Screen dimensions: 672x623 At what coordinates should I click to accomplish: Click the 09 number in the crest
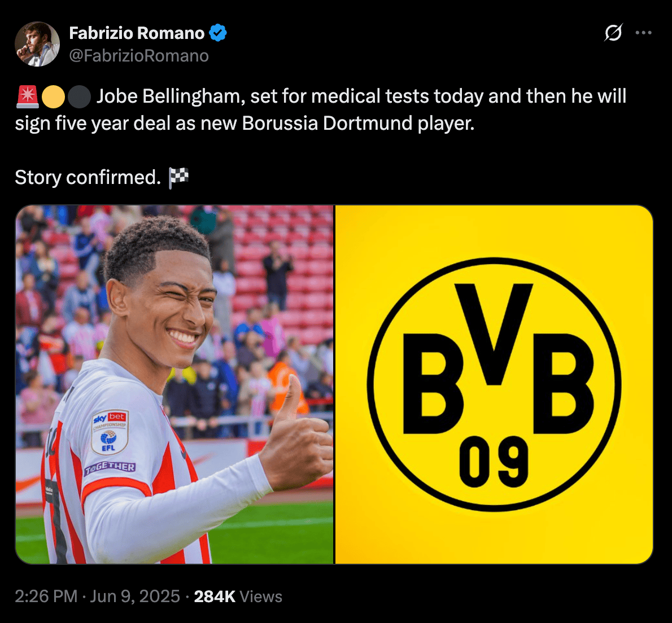[494, 462]
